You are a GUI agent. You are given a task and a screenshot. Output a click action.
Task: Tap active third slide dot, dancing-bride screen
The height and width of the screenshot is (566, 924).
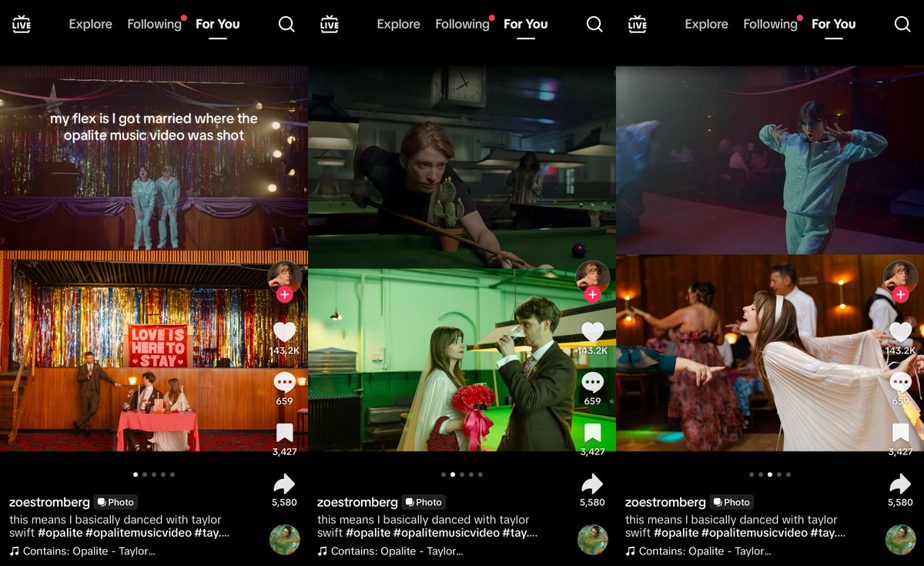pos(770,474)
